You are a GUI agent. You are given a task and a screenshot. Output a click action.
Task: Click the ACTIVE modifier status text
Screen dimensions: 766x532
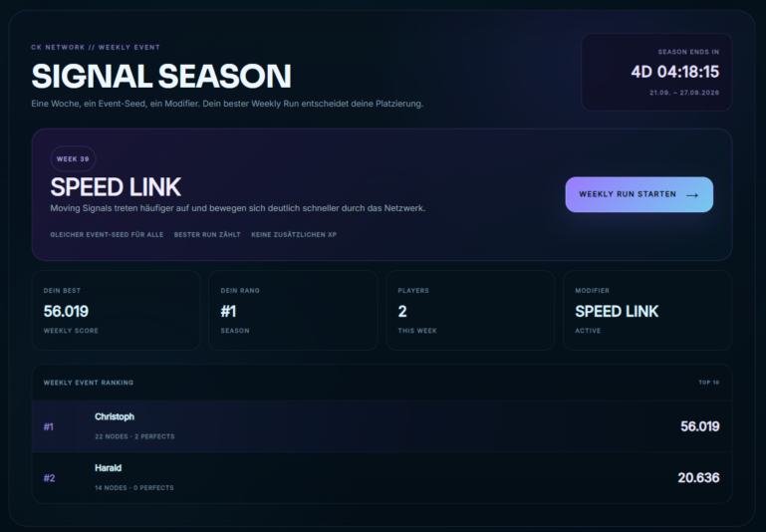coord(588,331)
